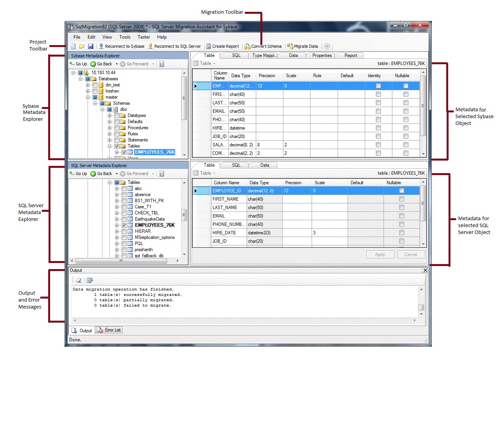This screenshot has height=422, width=504.
Task: Check the Identity checkbox for EMAIL column
Action: 378,111
